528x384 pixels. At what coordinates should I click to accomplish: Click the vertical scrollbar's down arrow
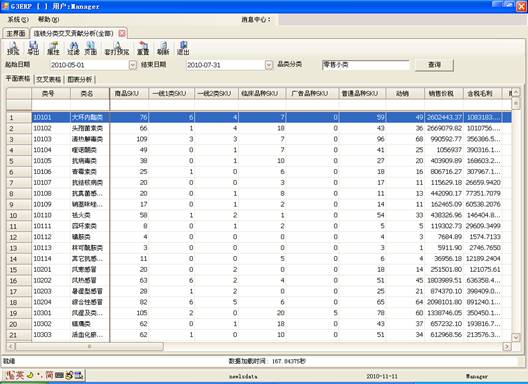click(516, 337)
